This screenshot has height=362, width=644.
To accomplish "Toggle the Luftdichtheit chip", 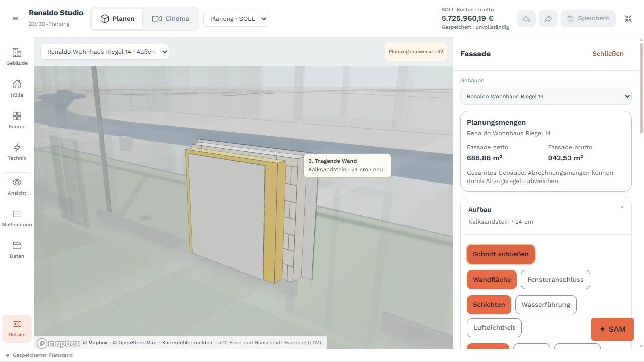I will [494, 328].
